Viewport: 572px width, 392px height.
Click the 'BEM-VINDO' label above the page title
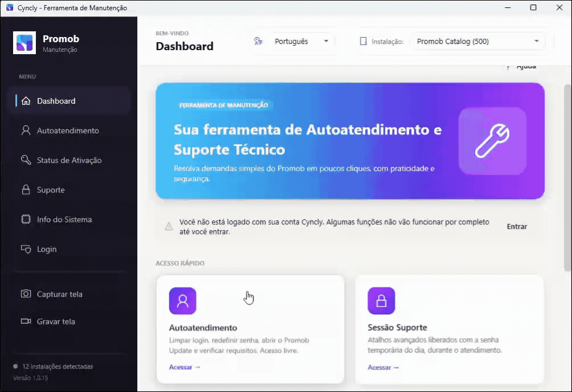[172, 33]
